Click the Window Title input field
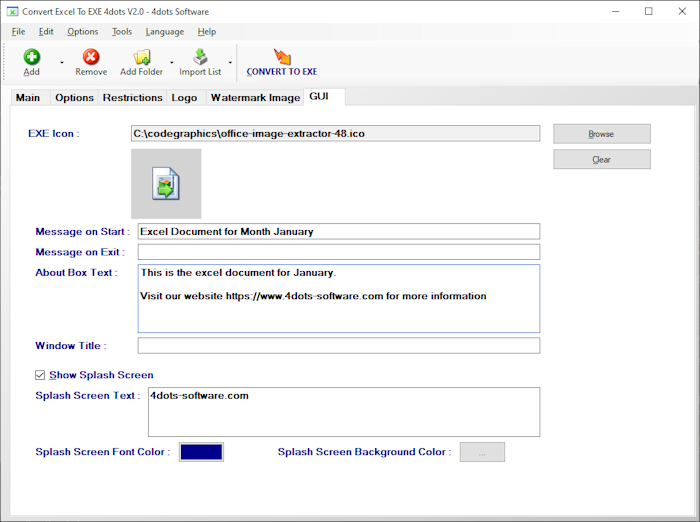Image resolution: width=700 pixels, height=522 pixels. tap(339, 346)
